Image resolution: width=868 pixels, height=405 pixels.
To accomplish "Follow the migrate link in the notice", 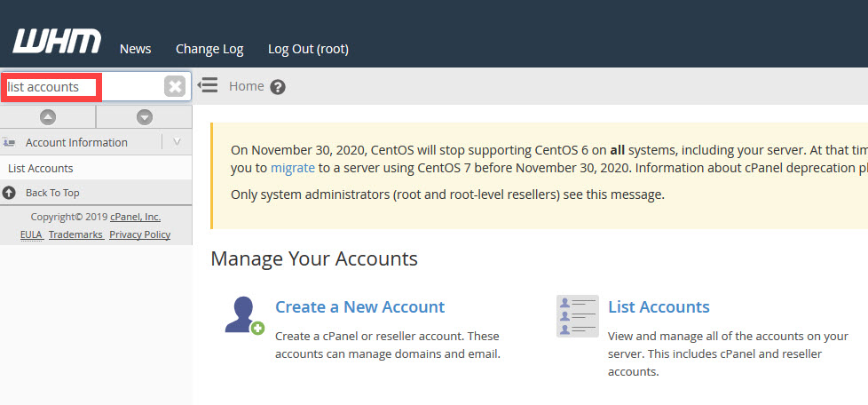I will tap(292, 167).
